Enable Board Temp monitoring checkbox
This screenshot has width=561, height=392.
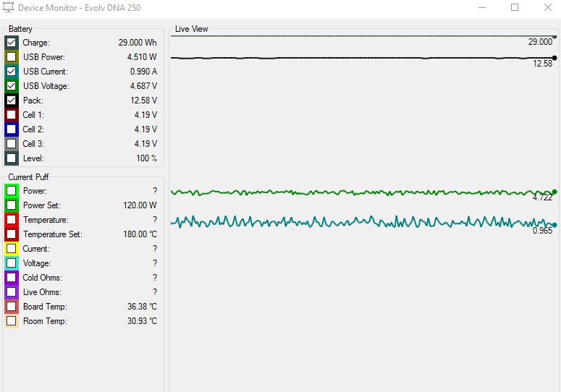(x=12, y=307)
